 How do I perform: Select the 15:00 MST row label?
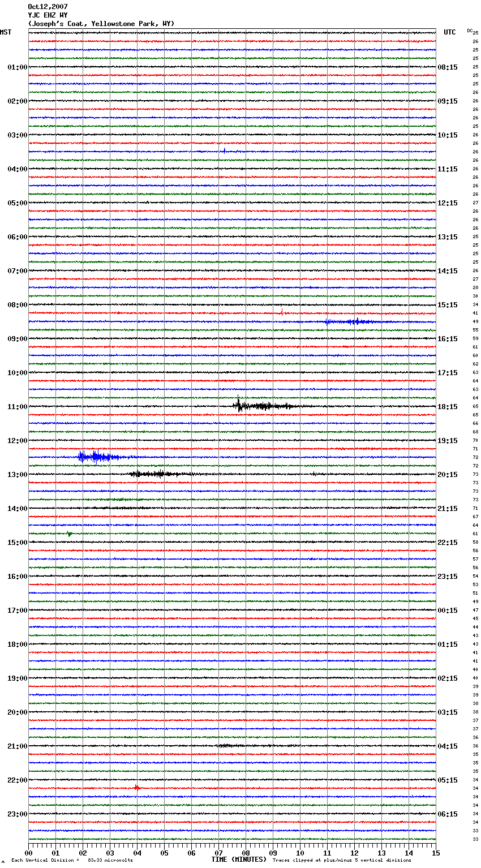point(18,543)
